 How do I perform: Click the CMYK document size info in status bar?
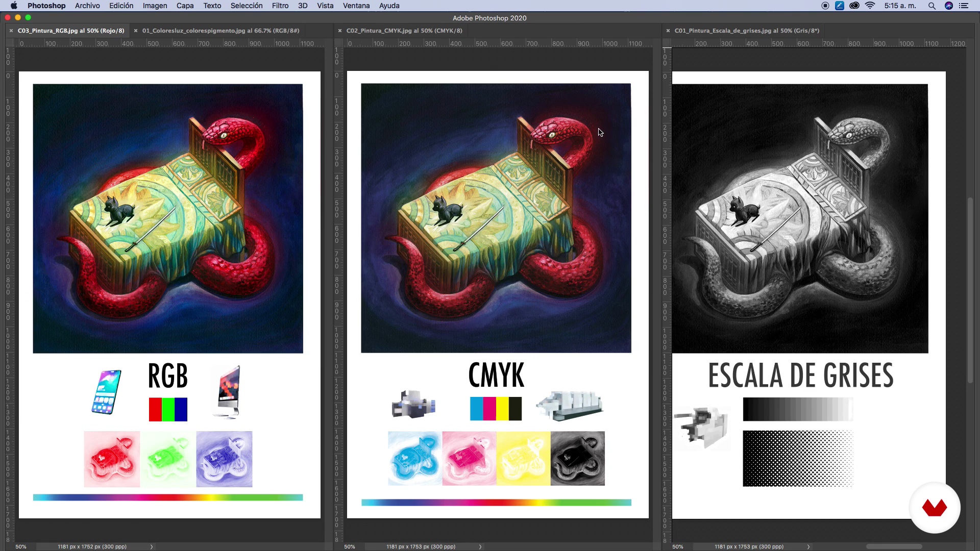coord(421,546)
